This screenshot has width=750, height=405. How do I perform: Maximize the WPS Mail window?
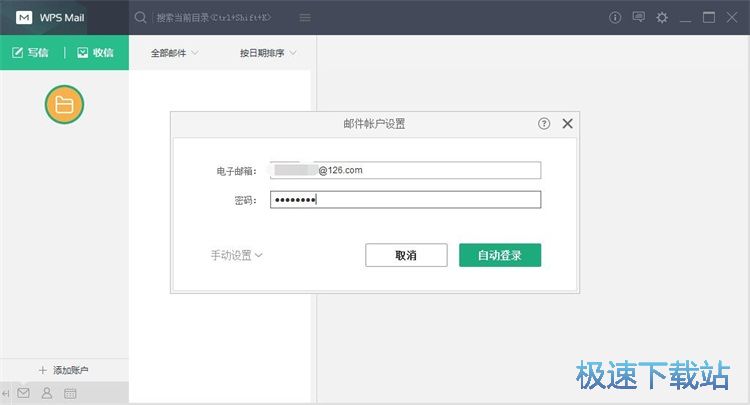point(709,18)
